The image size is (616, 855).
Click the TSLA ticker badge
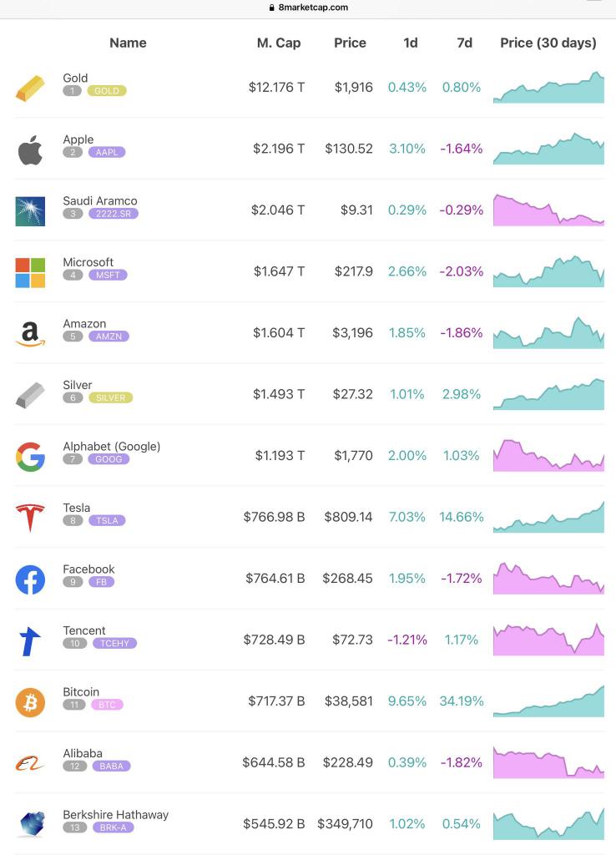(x=107, y=520)
